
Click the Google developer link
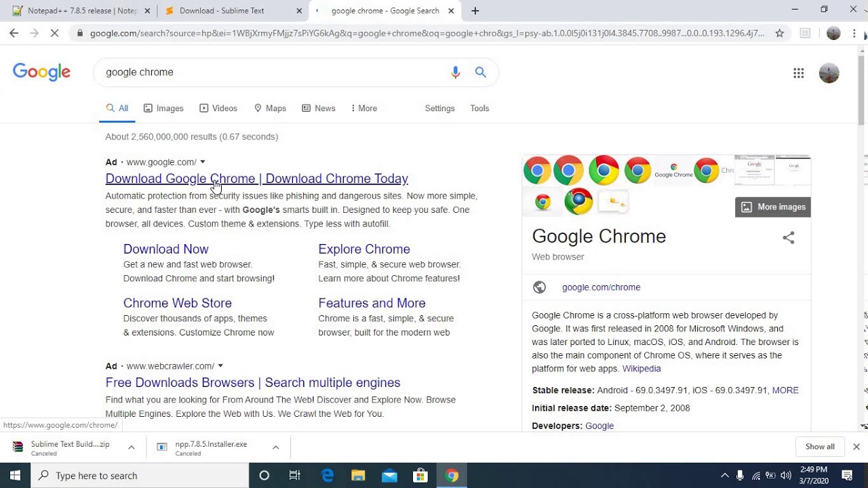coord(599,426)
